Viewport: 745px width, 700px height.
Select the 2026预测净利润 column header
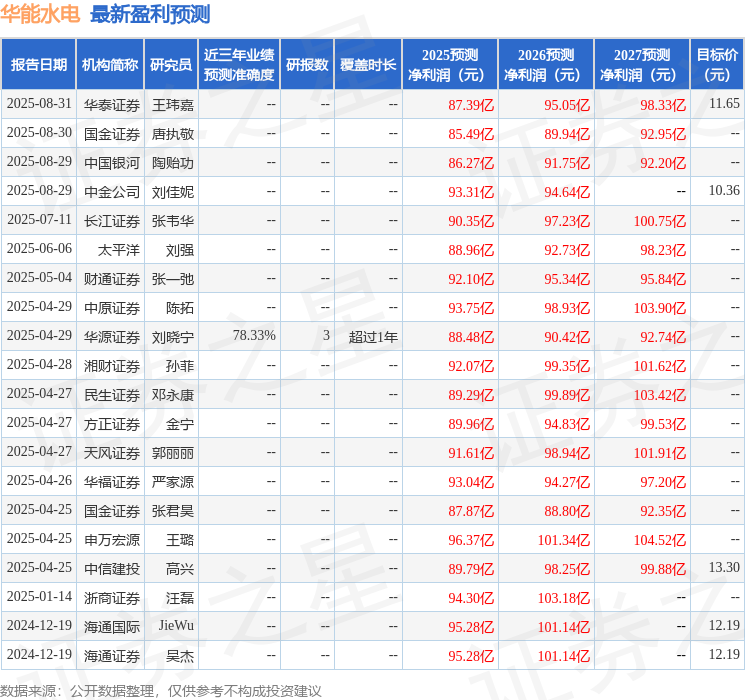pyautogui.click(x=545, y=64)
